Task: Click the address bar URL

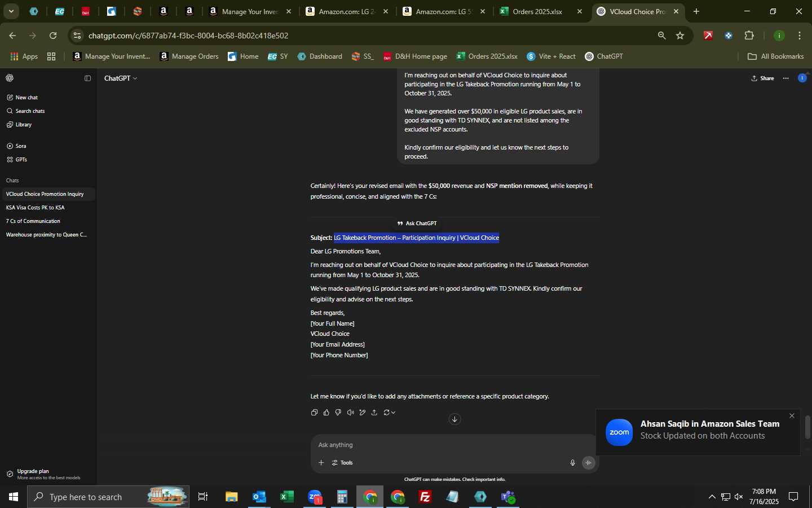Action: pyautogui.click(x=188, y=36)
